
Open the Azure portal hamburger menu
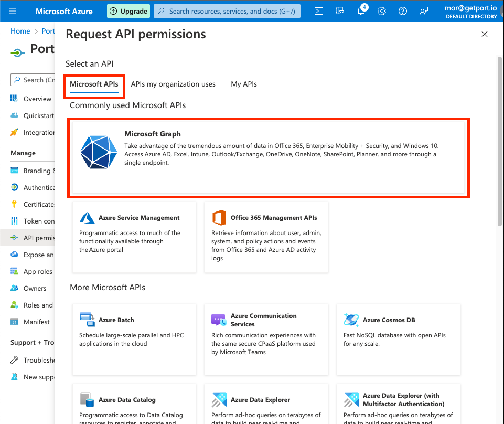coord(13,11)
